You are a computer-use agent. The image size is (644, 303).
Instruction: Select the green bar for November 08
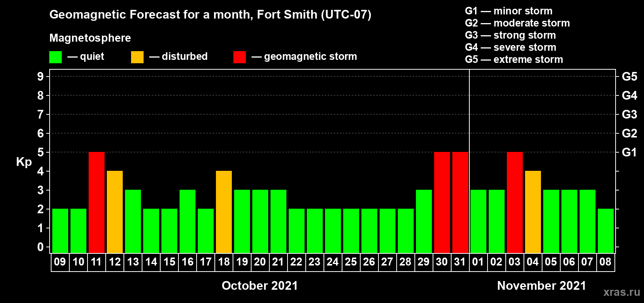tap(606, 231)
